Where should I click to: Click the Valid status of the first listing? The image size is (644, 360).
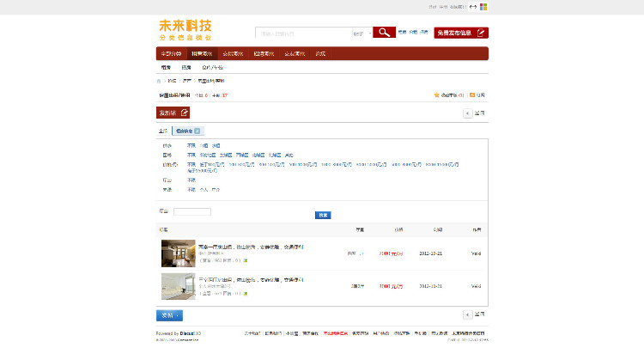point(476,253)
